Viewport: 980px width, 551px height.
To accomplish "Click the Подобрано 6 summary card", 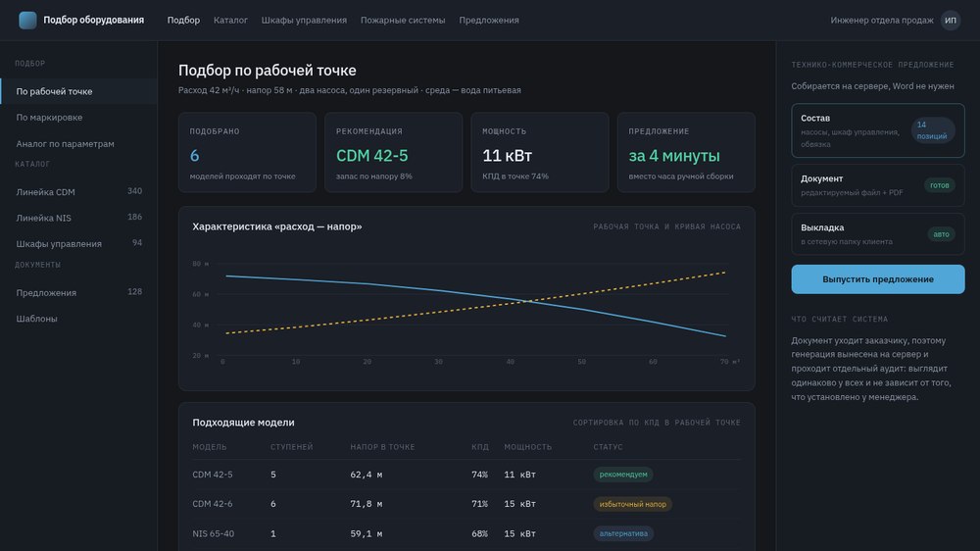I will point(247,152).
